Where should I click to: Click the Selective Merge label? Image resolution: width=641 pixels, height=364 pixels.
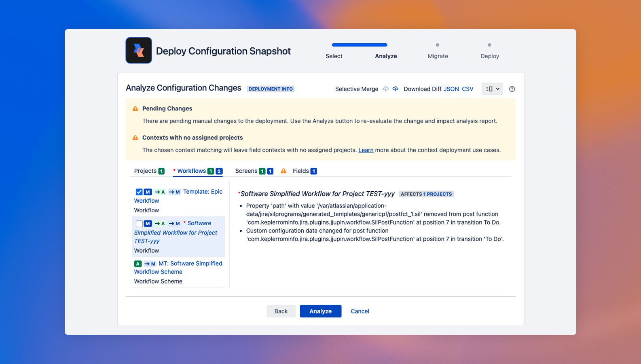[x=357, y=89]
